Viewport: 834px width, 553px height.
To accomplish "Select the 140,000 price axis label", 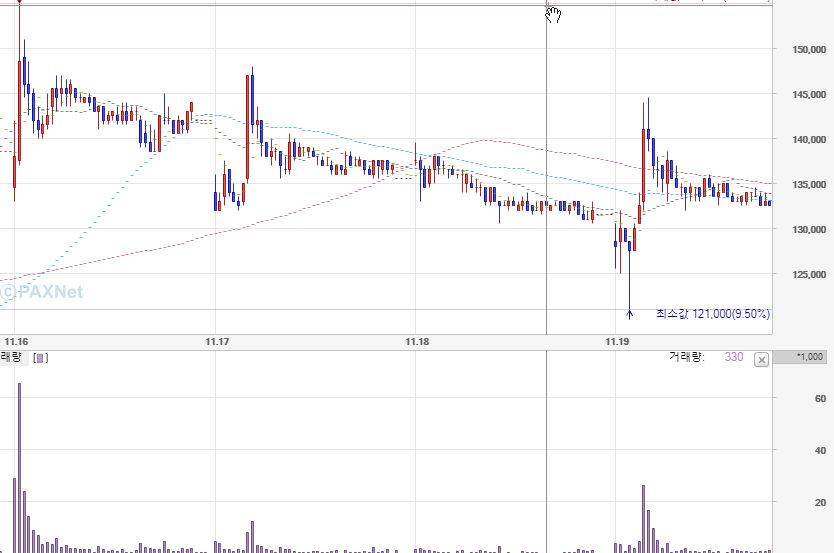I will tap(809, 140).
